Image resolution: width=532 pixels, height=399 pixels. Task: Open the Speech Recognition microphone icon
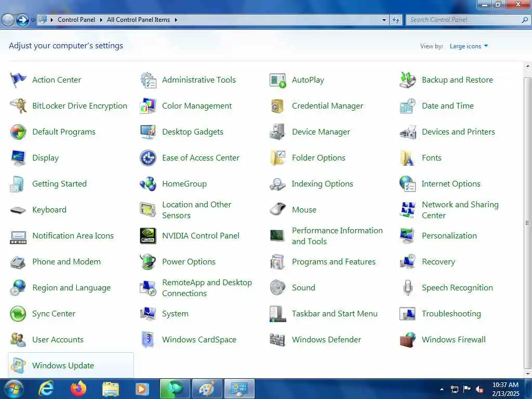407,288
